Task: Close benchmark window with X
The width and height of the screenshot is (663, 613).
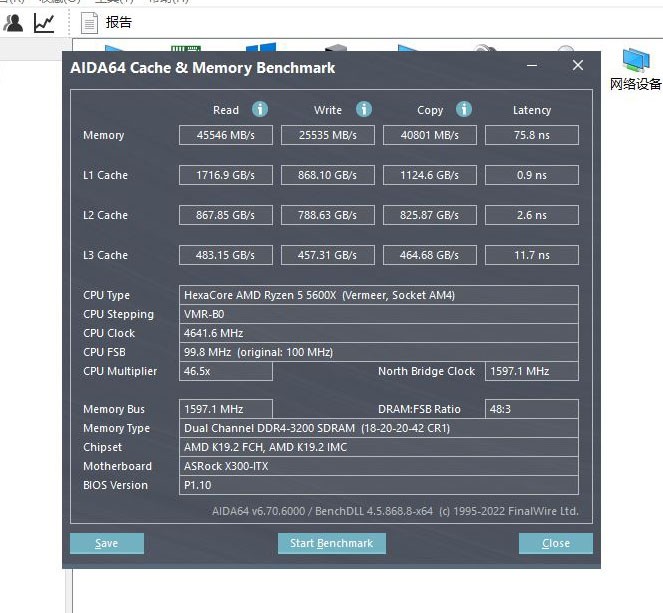Action: pyautogui.click(x=578, y=65)
